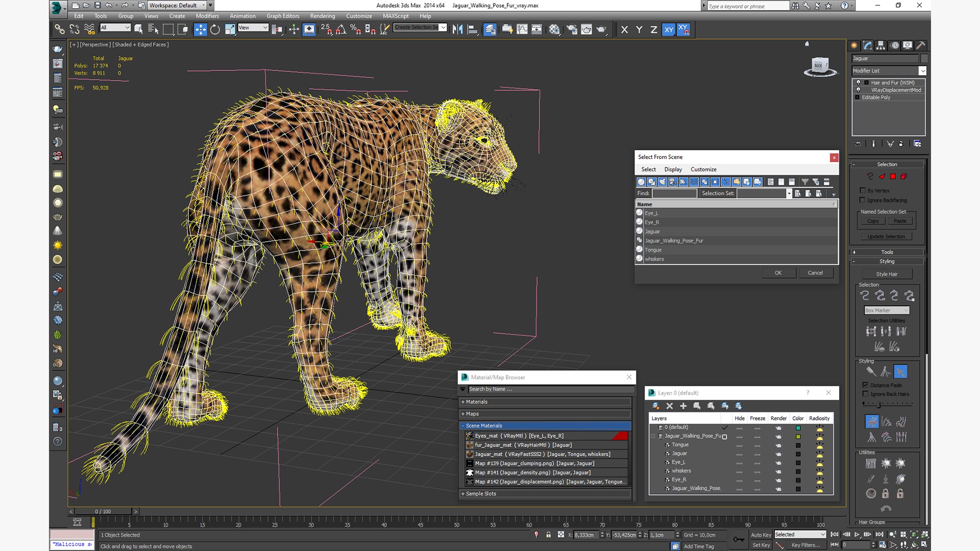Viewport: 980px width, 551px height.
Task: Change the 0 (default) layer color swatch
Action: click(x=798, y=428)
